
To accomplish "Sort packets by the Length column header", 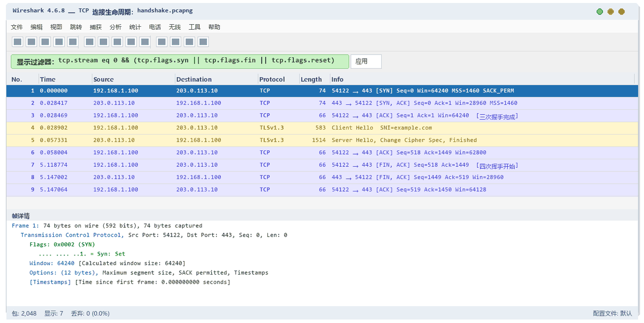I will pos(314,79).
